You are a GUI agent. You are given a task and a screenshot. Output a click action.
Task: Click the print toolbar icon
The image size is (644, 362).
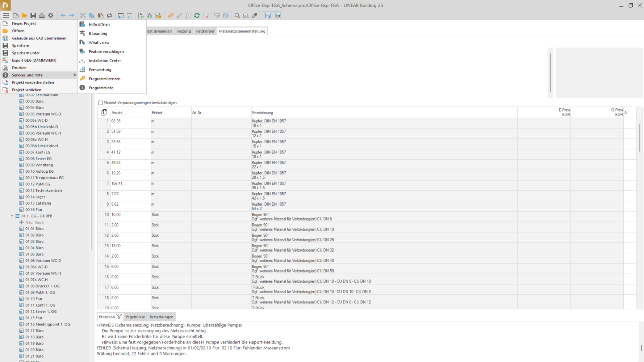42,16
